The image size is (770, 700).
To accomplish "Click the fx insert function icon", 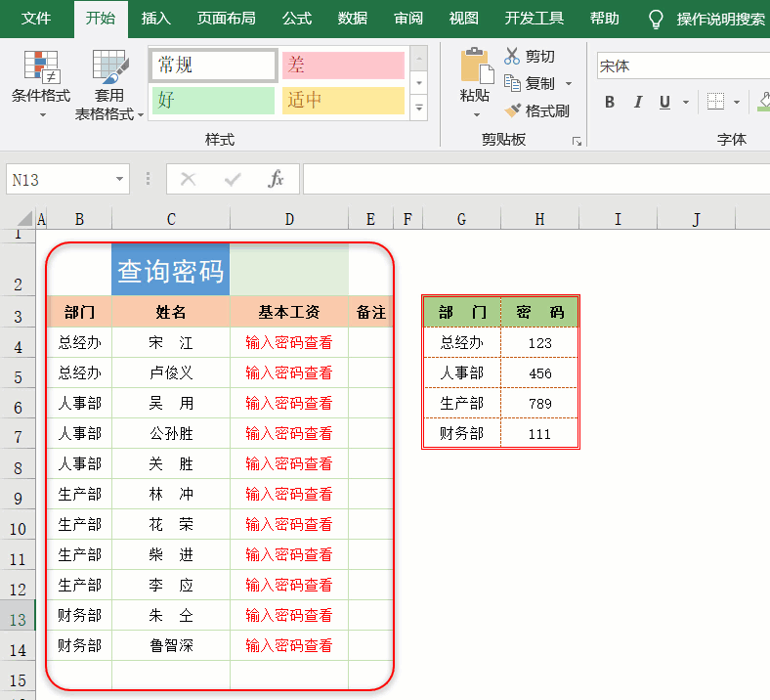I will pyautogui.click(x=276, y=179).
